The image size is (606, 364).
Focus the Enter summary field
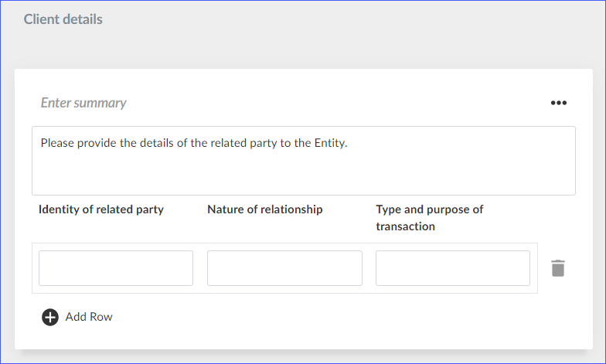pos(83,103)
